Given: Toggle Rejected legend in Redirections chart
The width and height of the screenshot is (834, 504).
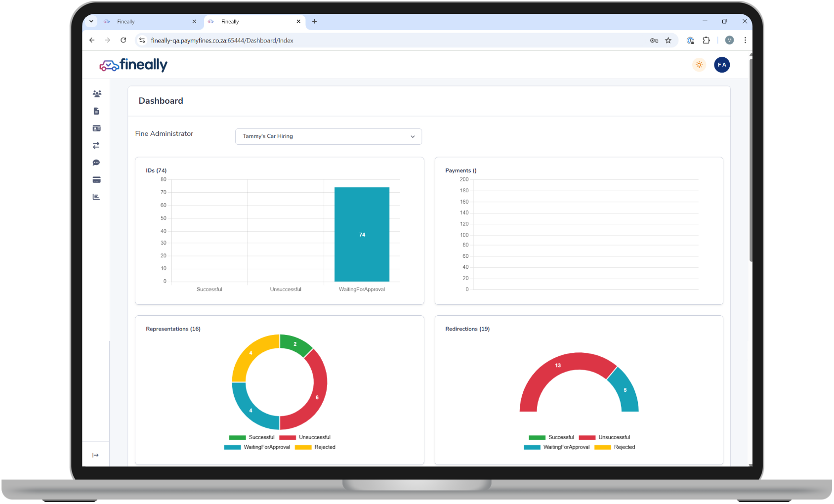Looking at the screenshot, I should 615,447.
